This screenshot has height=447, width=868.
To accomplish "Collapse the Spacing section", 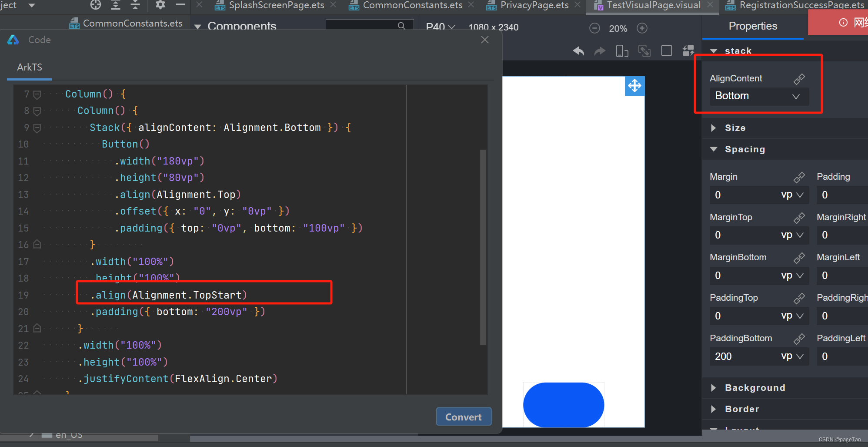I will 714,149.
